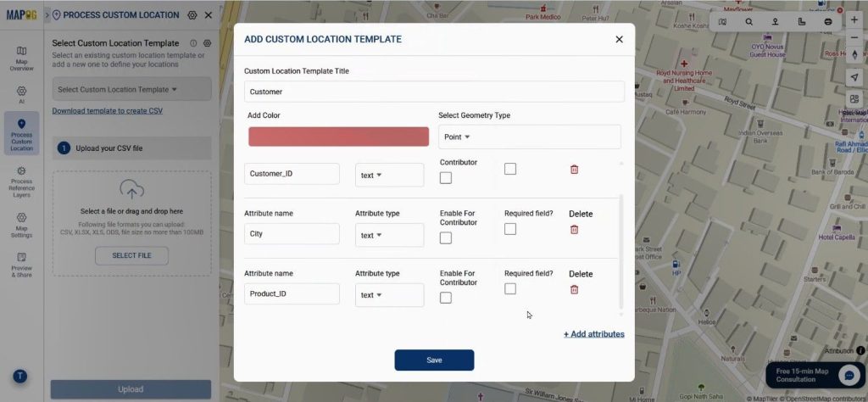This screenshot has width=868, height=402.
Task: Reset map north with compass button
Action: [x=854, y=55]
